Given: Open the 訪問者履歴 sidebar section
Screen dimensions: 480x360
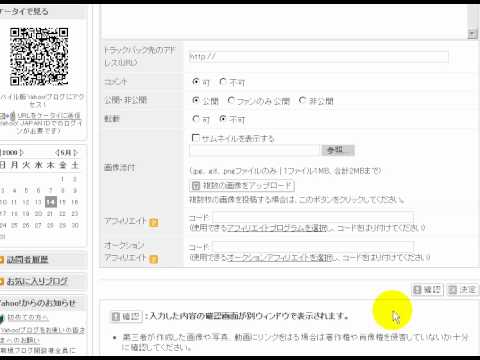Looking at the screenshot, I should 28,260.
